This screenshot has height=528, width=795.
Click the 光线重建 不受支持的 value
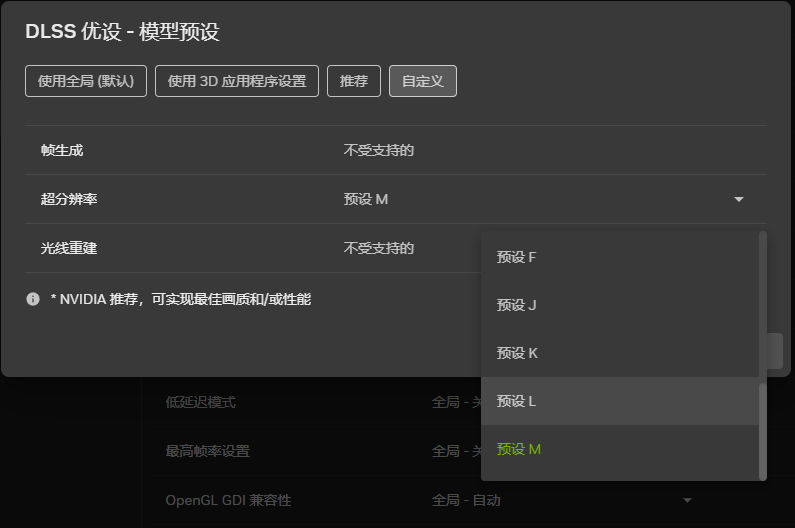pos(379,248)
